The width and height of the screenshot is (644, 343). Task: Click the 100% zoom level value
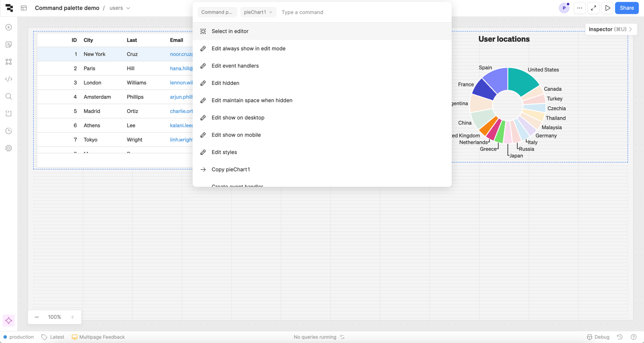pyautogui.click(x=54, y=317)
